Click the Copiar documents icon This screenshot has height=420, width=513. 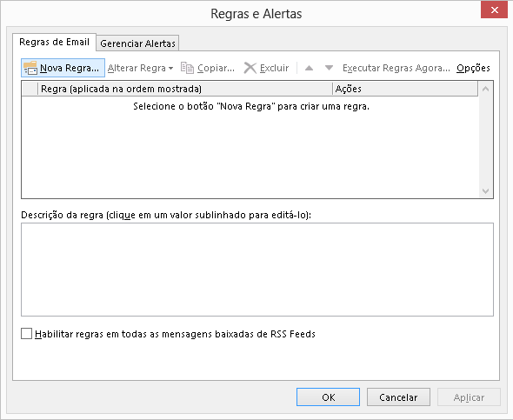[x=188, y=68]
